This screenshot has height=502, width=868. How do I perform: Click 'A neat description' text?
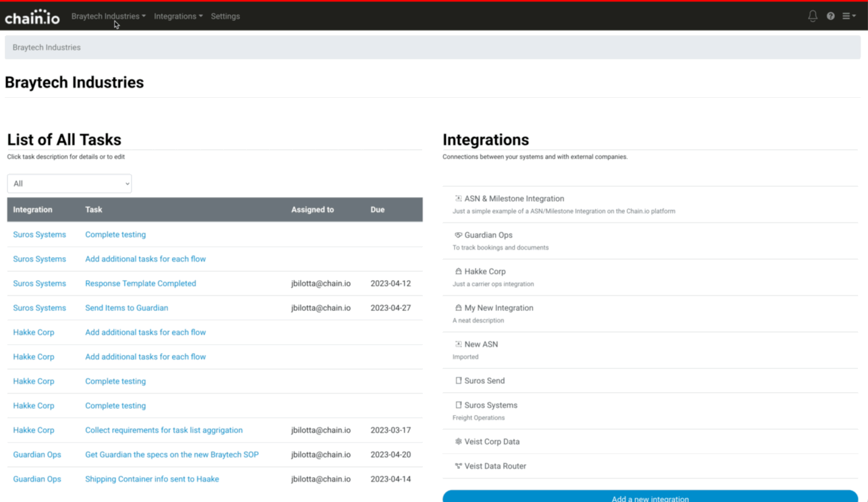pos(478,320)
